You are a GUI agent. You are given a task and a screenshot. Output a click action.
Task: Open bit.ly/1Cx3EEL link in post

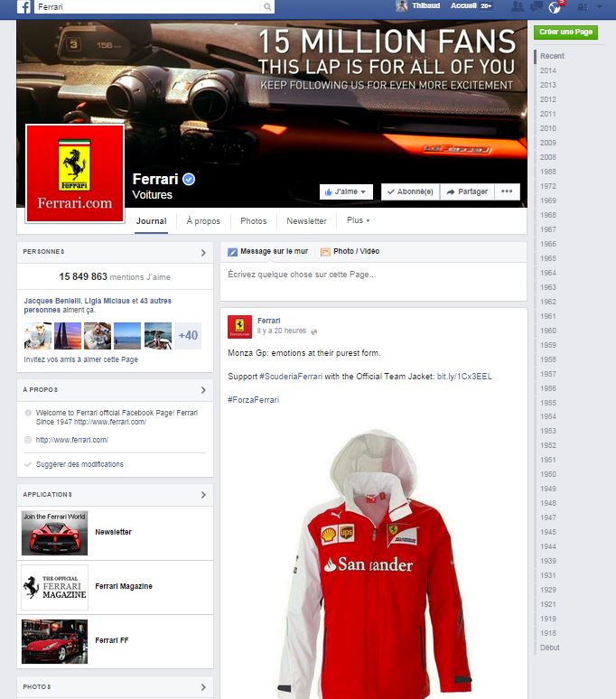(464, 377)
